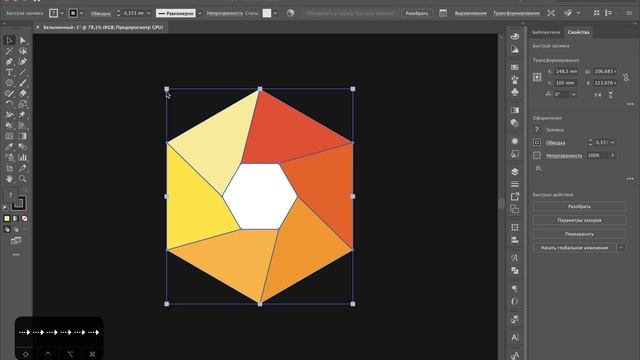The height and width of the screenshot is (360, 640).
Task: Click Перекрасить button
Action: pos(579,234)
